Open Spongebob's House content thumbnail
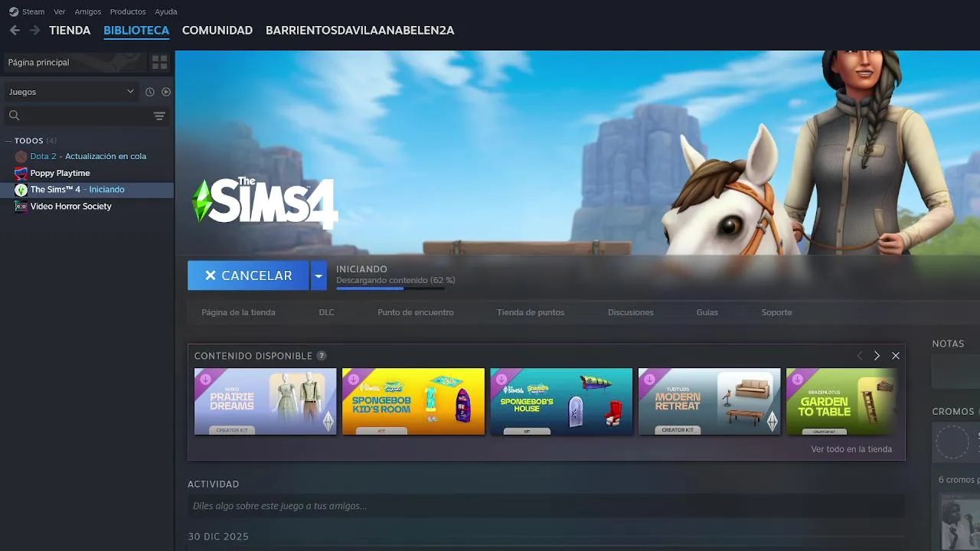This screenshot has width=980, height=551. pyautogui.click(x=561, y=402)
